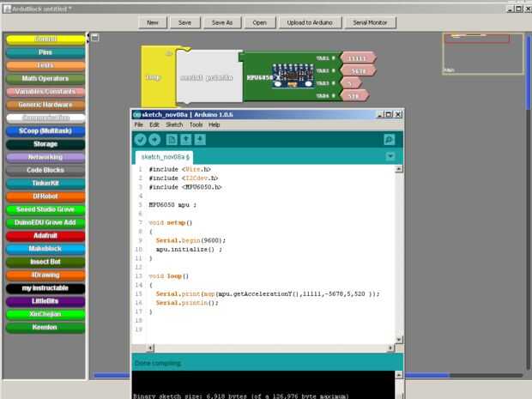
Task: Select the sketch_nov08a tab
Action: point(164,157)
